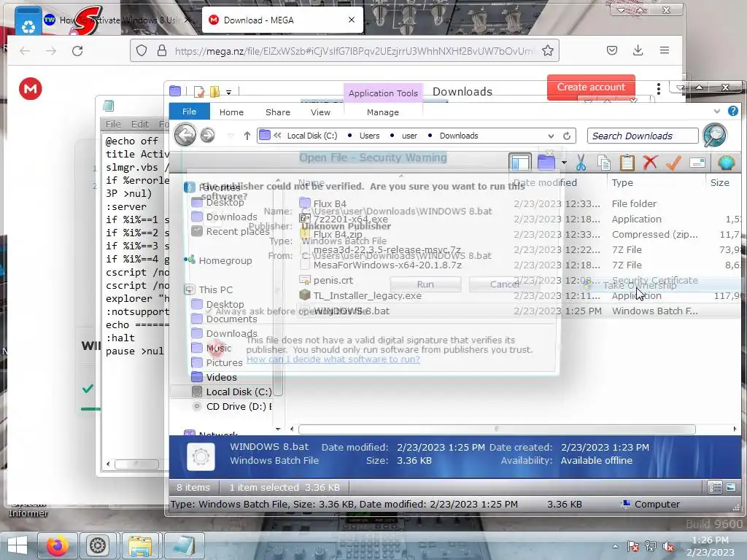Open the Firefox downloads panel
This screenshot has width=747, height=560.
tap(638, 50)
